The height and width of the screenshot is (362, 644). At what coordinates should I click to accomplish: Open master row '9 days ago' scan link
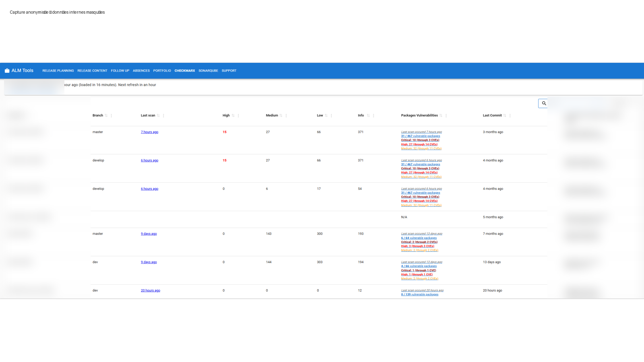point(149,234)
